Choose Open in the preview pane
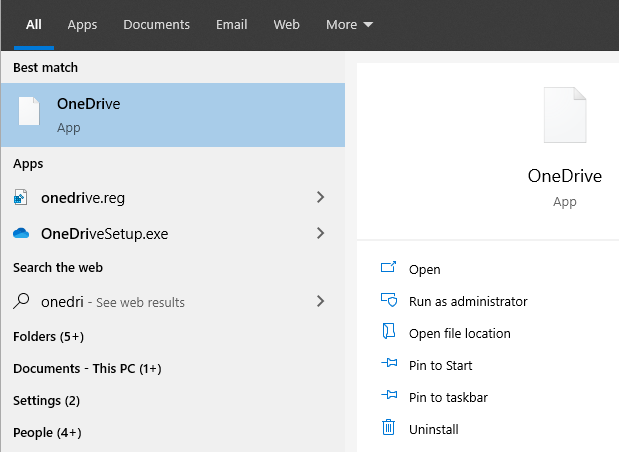619x452 pixels. point(424,270)
